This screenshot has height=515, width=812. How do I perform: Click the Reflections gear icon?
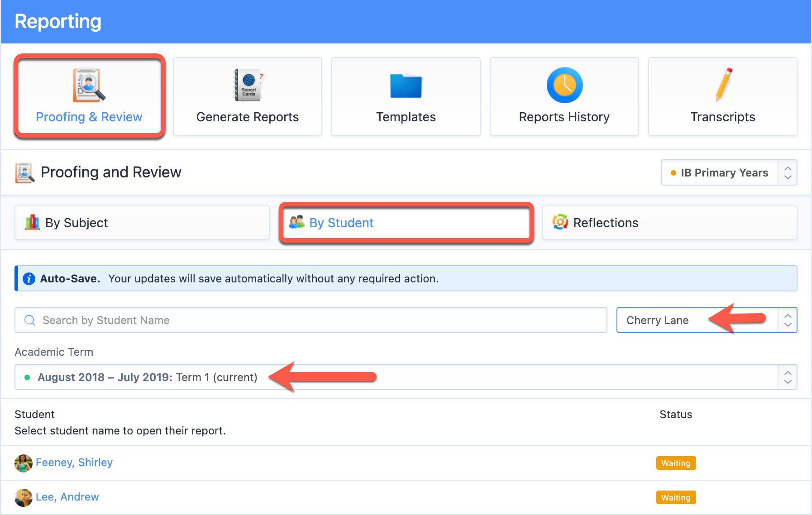click(560, 222)
